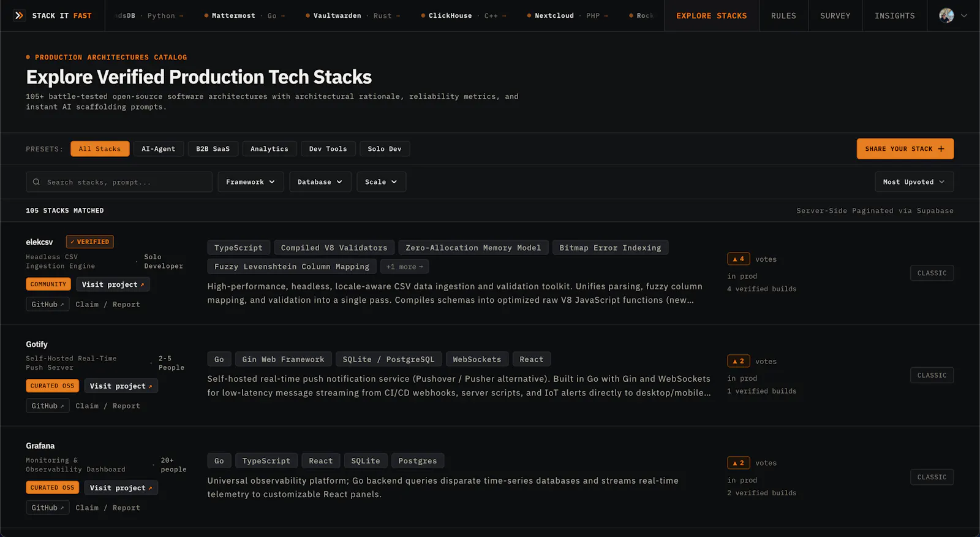Image resolution: width=980 pixels, height=537 pixels.
Task: Upvote the Gotify stack
Action: coord(738,361)
